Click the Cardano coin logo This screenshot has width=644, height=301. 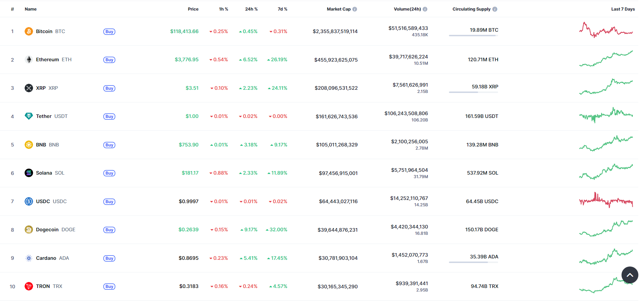point(29,258)
